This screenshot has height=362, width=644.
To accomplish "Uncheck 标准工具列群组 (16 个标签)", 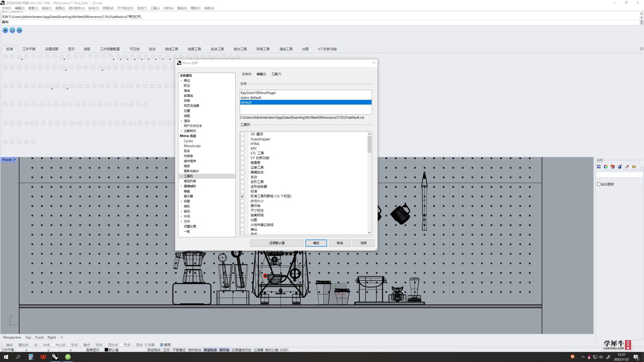I will (242, 196).
